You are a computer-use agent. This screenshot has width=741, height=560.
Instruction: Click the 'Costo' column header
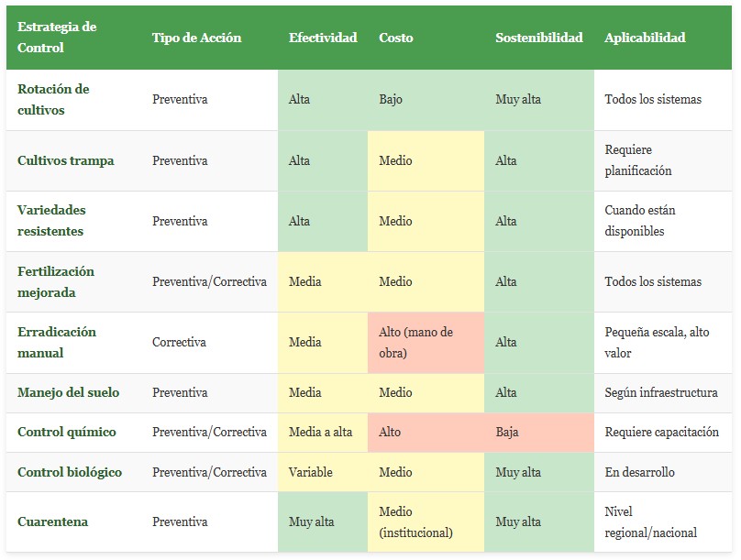tap(396, 38)
